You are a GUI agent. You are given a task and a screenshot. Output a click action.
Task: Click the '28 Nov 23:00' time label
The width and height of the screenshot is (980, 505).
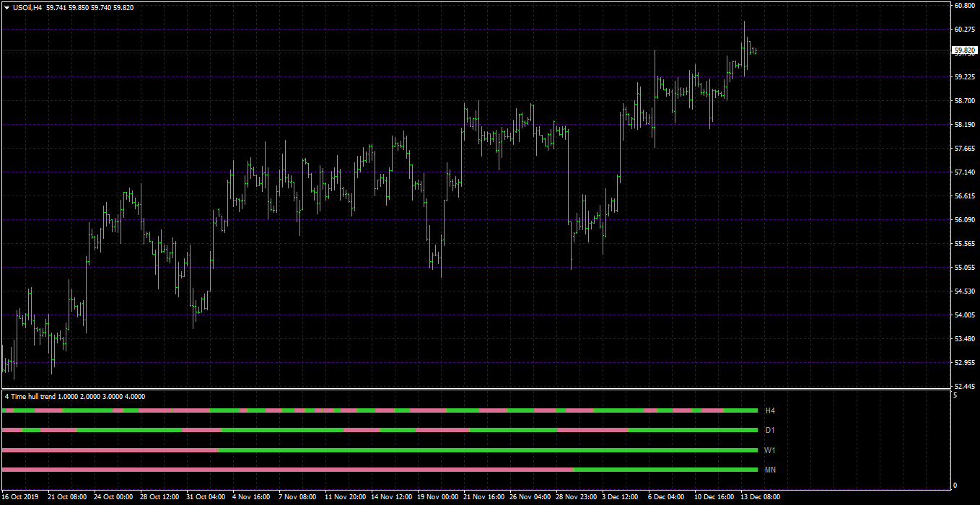(575, 497)
